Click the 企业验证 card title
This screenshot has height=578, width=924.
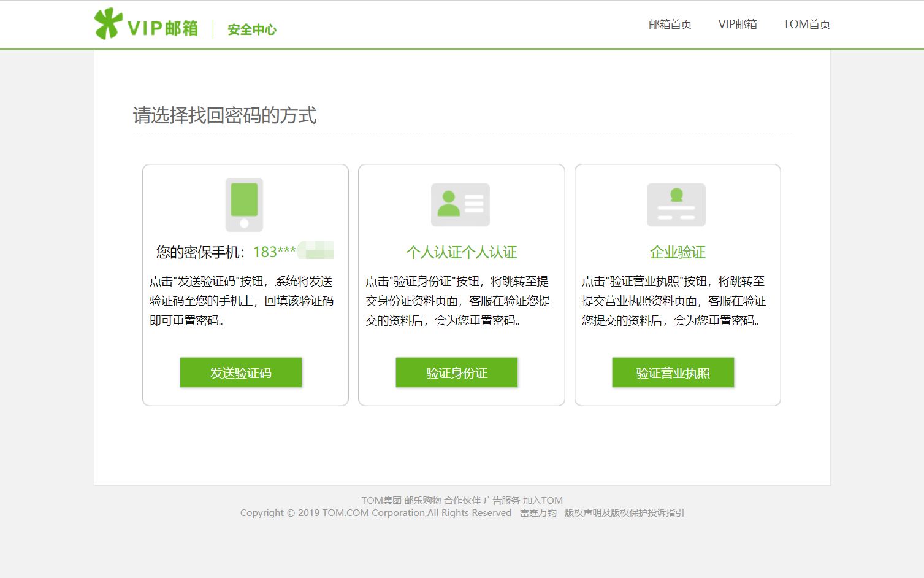(x=678, y=252)
